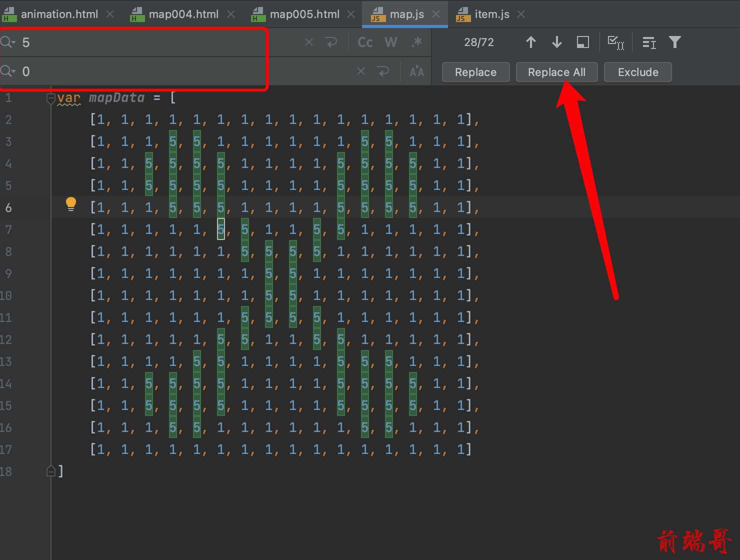Click the yellow lightbulb intention icon

click(71, 204)
